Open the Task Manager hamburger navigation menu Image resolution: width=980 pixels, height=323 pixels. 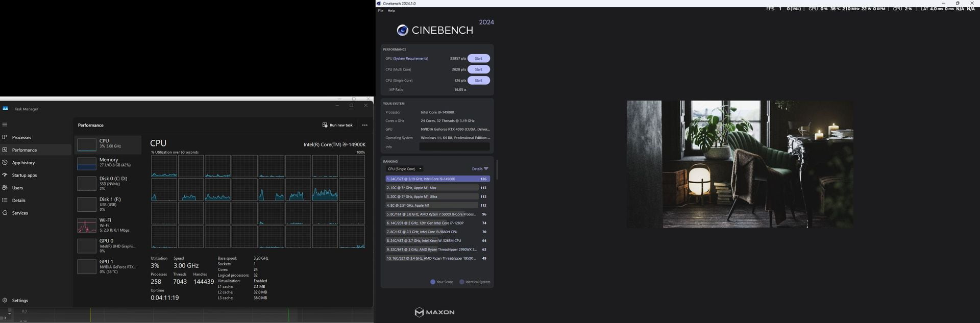[x=5, y=125]
